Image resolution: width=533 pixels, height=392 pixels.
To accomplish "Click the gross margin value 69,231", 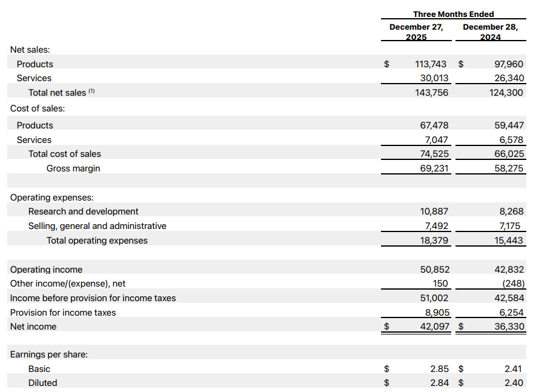I will coord(434,168).
